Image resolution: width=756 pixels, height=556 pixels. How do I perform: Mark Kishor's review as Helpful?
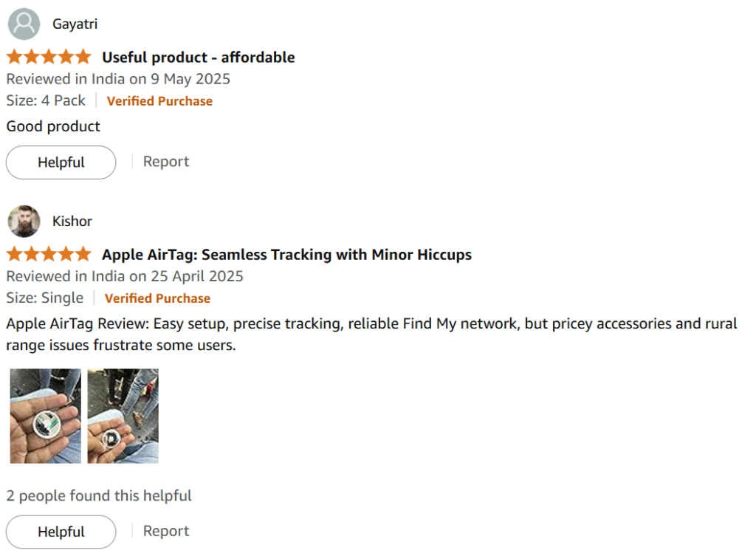[61, 532]
